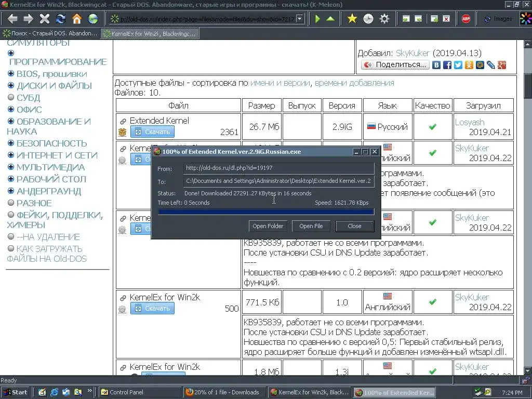Close the tab with the red X window icon
This screenshot has height=399, width=532.
[x=446, y=19]
